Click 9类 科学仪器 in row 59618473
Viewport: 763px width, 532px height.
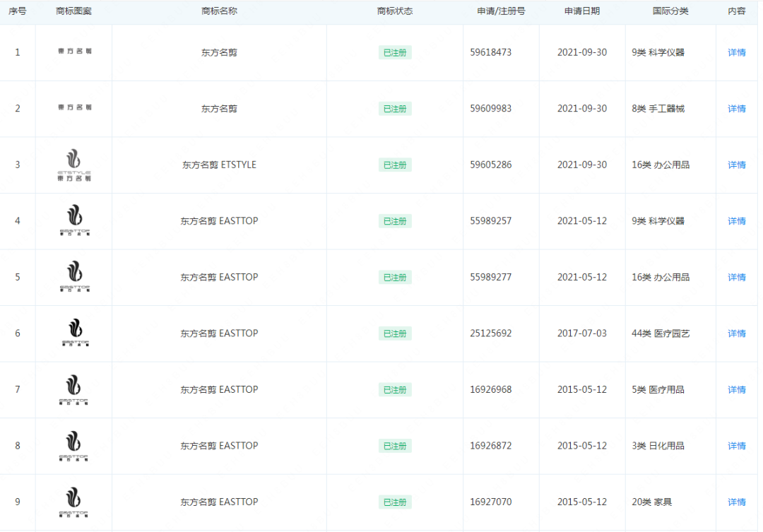tap(658, 52)
